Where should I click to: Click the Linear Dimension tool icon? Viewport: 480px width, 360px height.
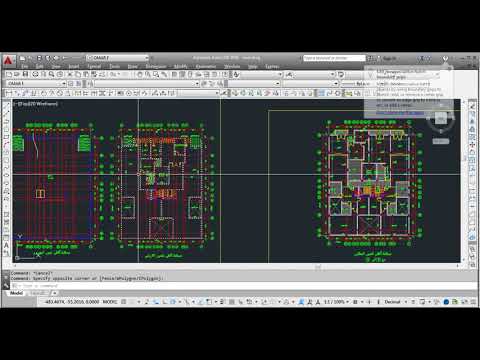click(9, 93)
